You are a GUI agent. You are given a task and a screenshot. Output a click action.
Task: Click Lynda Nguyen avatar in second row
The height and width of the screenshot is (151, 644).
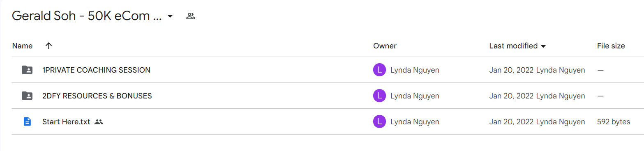[x=379, y=96]
